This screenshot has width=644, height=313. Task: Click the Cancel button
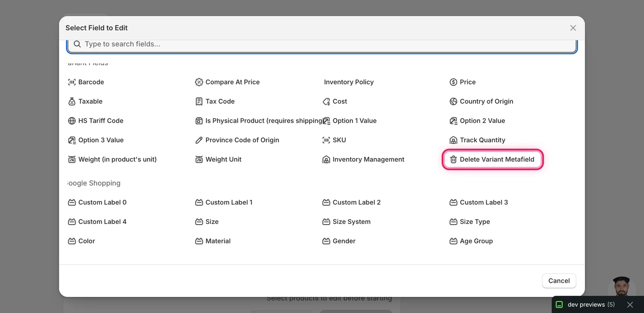(x=559, y=281)
